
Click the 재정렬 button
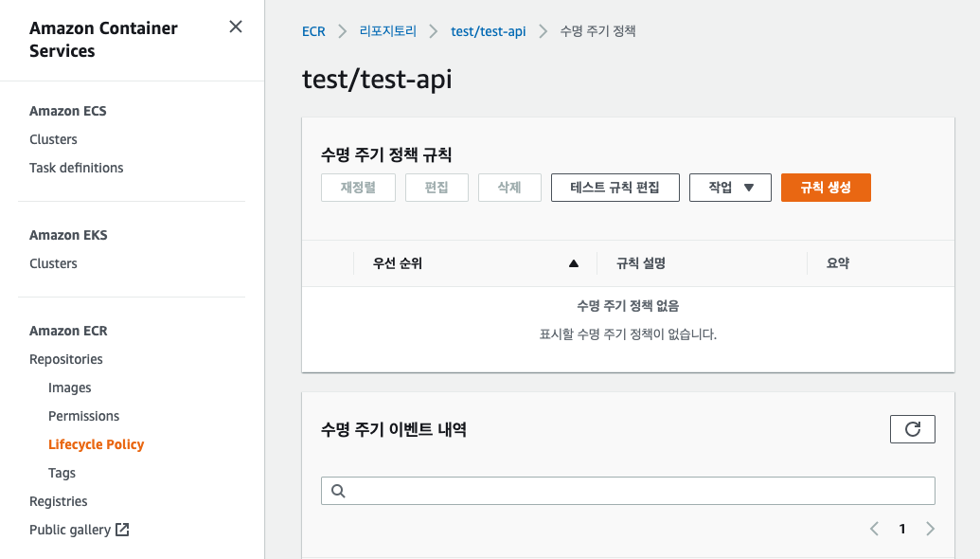pyautogui.click(x=358, y=188)
